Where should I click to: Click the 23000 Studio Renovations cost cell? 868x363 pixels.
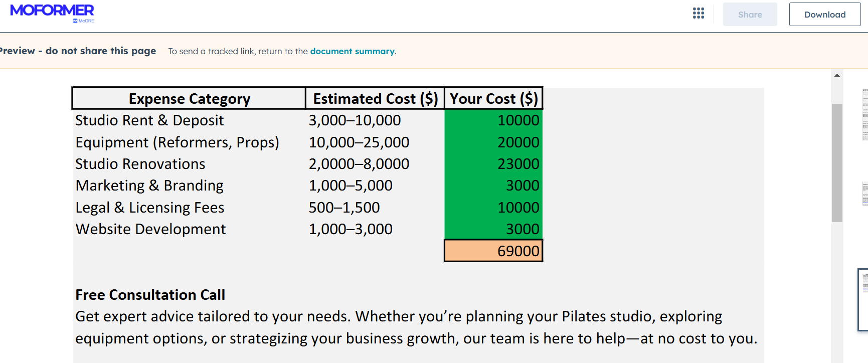pyautogui.click(x=493, y=164)
